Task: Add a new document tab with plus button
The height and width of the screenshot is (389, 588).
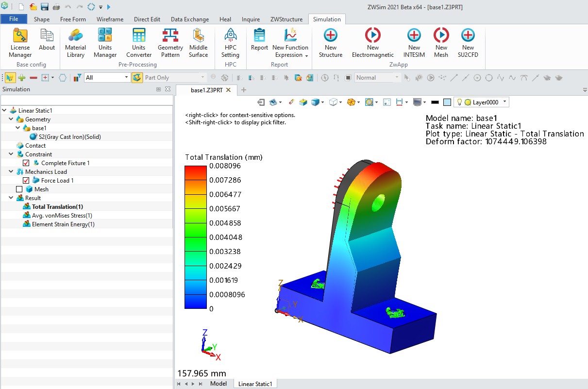Action: (x=244, y=90)
